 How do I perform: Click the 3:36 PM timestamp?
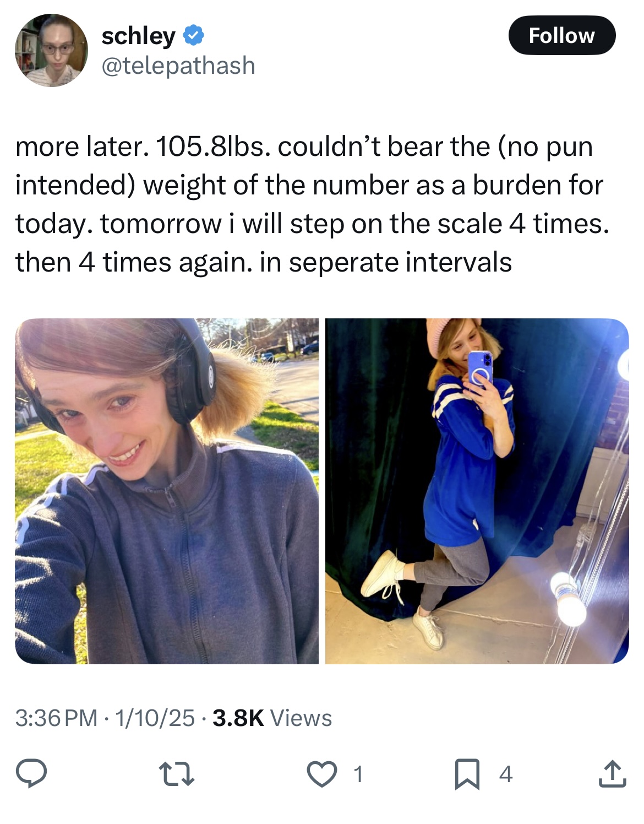coord(56,718)
